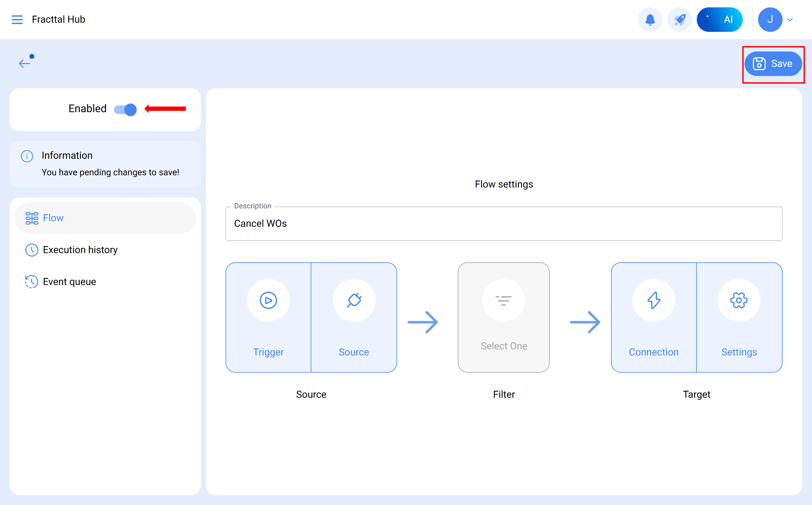Open the target Settings gear icon
This screenshot has height=505, width=812.
click(x=739, y=300)
